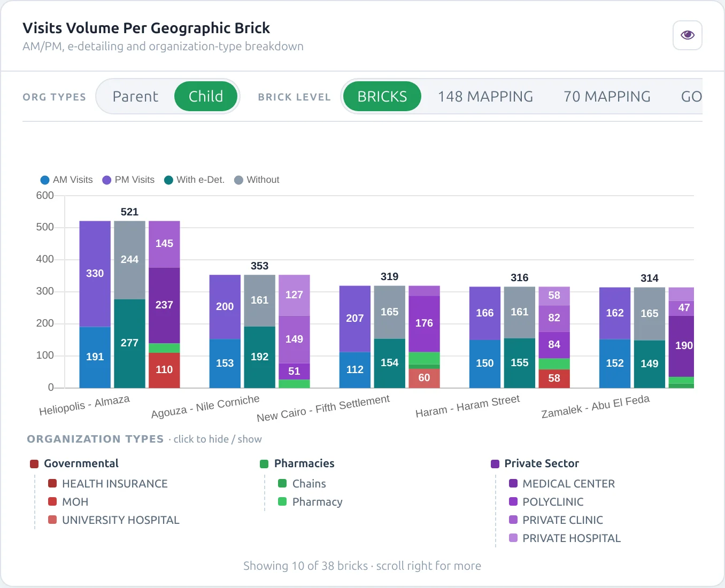The image size is (725, 588).
Task: Click Agouza PM Visits segment 200
Action: pos(225,307)
